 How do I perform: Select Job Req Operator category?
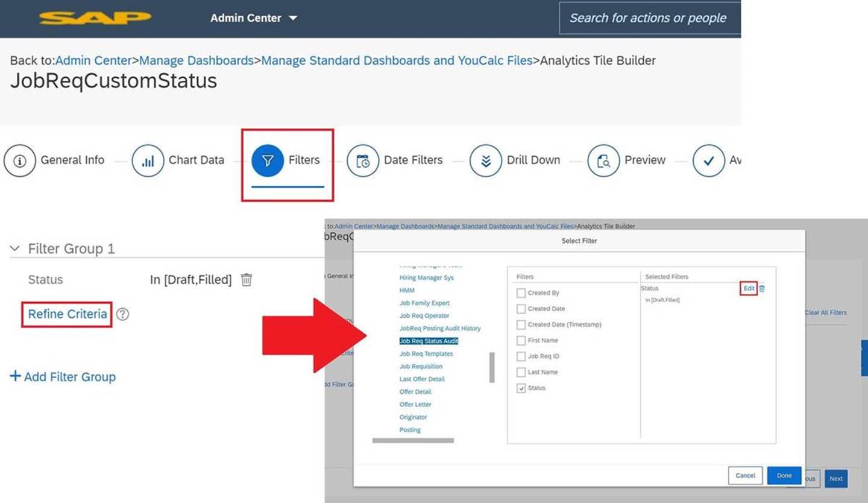pyautogui.click(x=424, y=316)
